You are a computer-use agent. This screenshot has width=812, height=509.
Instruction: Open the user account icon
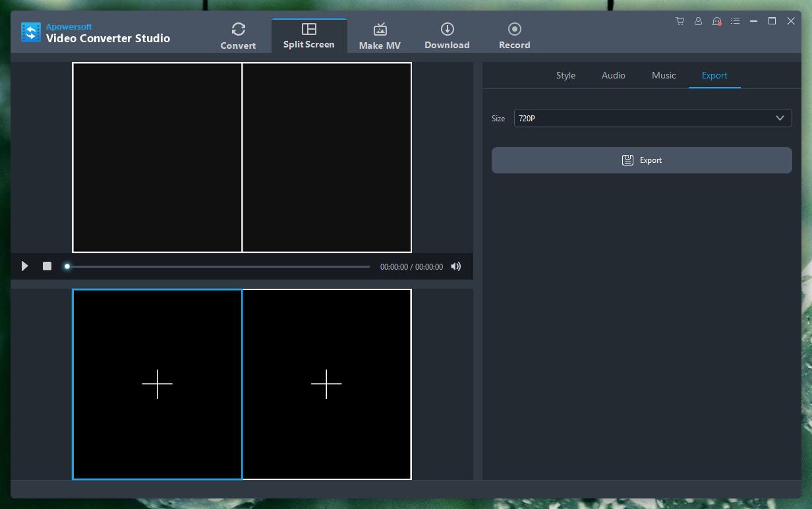pyautogui.click(x=698, y=21)
